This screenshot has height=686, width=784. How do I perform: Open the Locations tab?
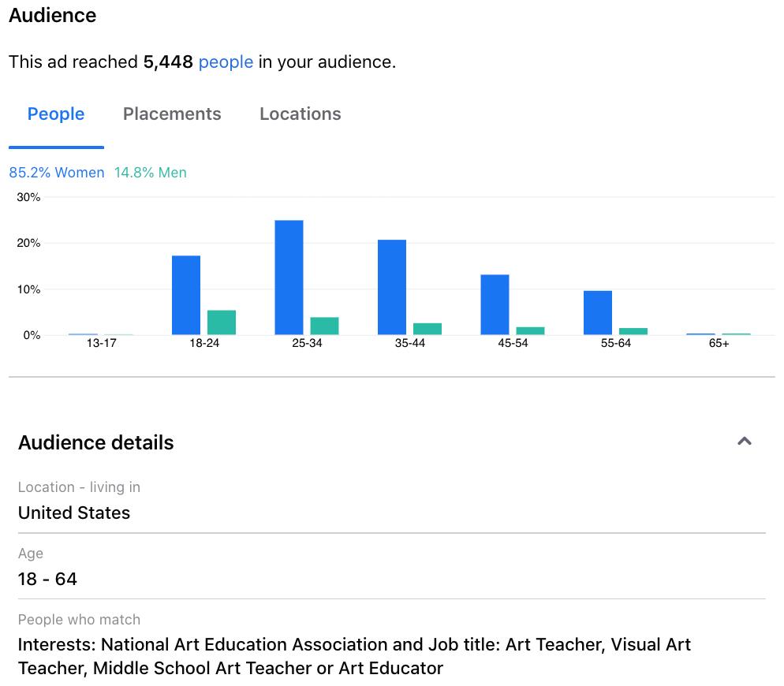point(300,114)
